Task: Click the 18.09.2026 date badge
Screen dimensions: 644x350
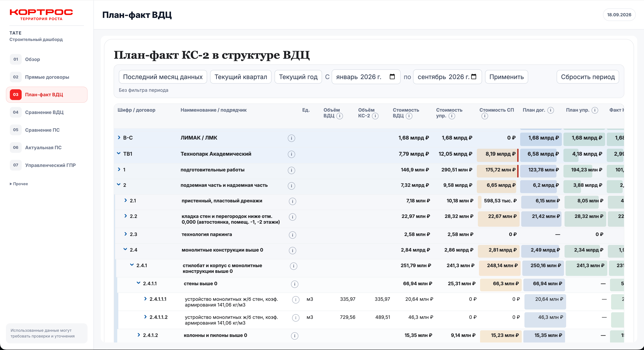Action: [x=619, y=15]
